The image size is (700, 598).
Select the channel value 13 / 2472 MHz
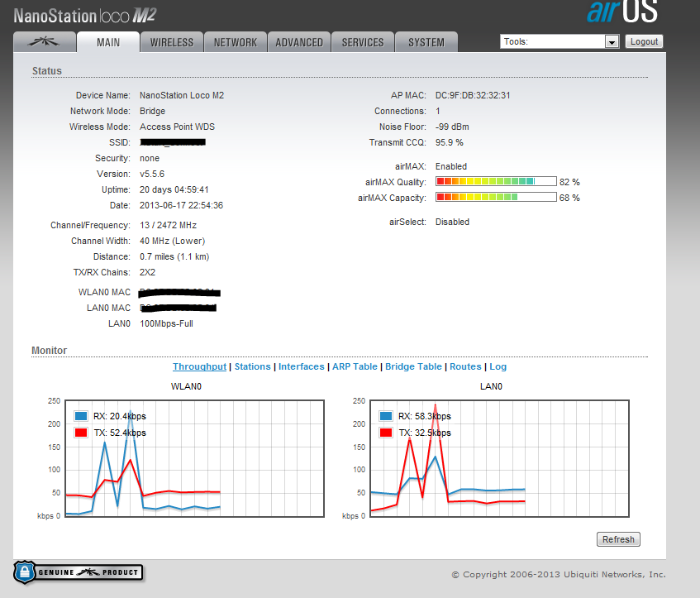[x=168, y=225]
